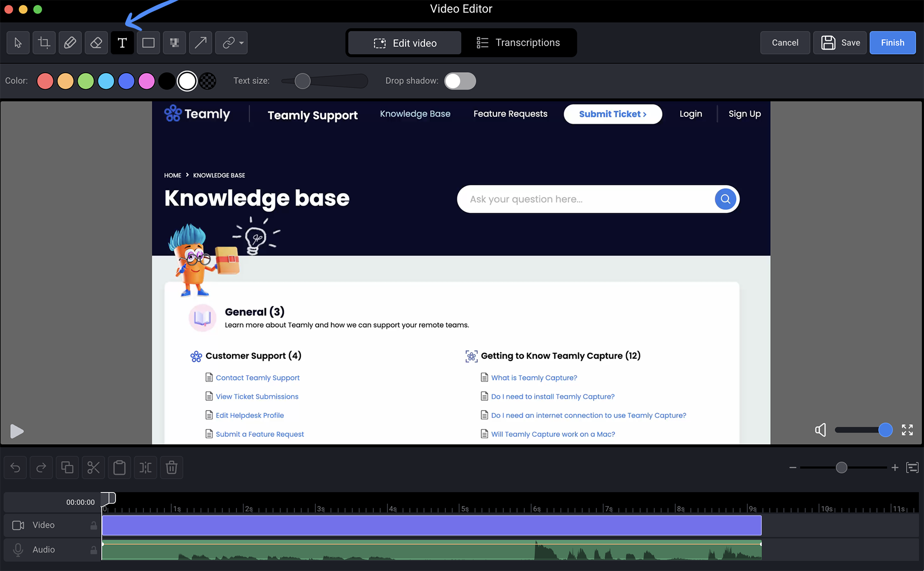Screen dimensions: 924x571
Task: Toggle the Video track lock
Action: point(94,525)
